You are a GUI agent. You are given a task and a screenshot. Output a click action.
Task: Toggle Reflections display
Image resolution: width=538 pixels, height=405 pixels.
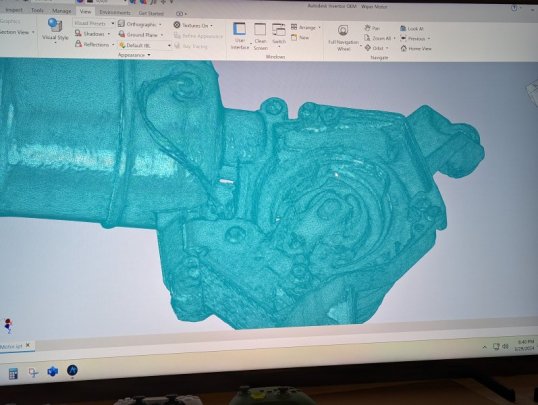pyautogui.click(x=94, y=44)
